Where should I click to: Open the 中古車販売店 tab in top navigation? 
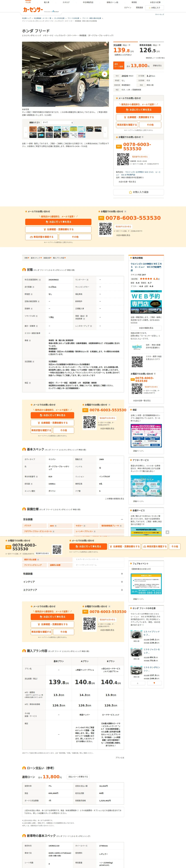click(88, 2)
